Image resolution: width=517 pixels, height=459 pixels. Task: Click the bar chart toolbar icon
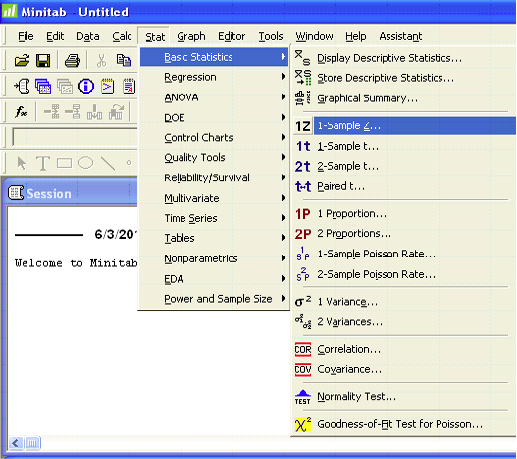95,112
